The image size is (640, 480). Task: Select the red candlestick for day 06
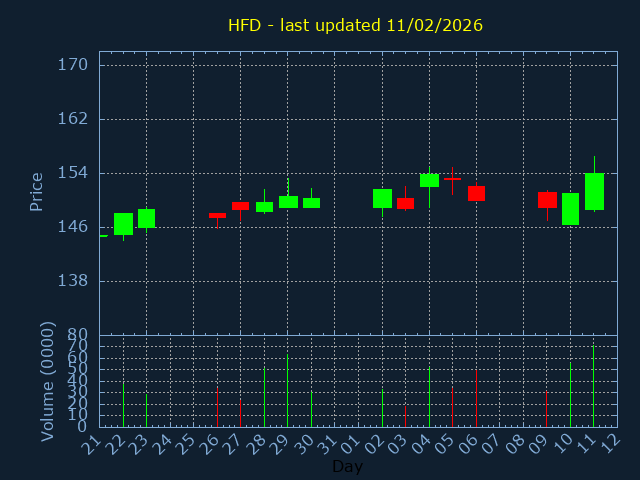(476, 193)
